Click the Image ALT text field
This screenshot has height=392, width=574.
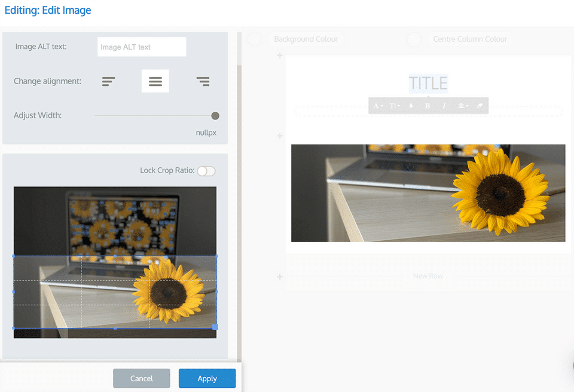(x=142, y=47)
